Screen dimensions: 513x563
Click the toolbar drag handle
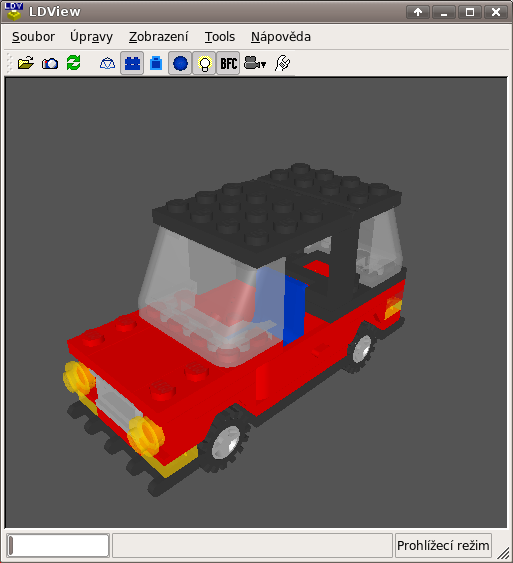9,63
